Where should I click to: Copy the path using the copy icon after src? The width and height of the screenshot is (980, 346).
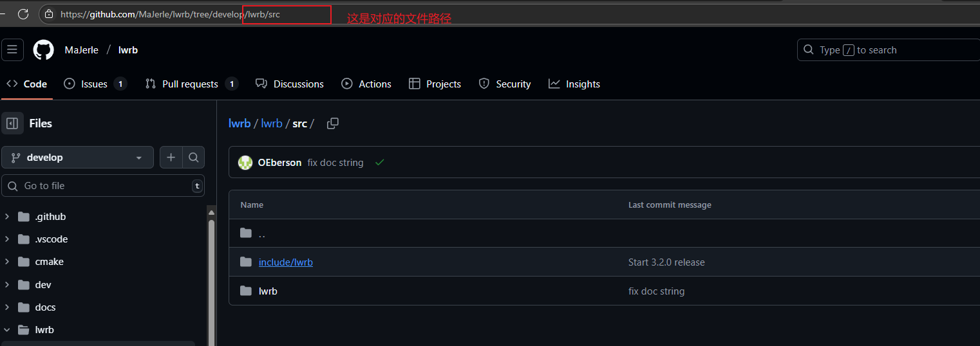(333, 123)
